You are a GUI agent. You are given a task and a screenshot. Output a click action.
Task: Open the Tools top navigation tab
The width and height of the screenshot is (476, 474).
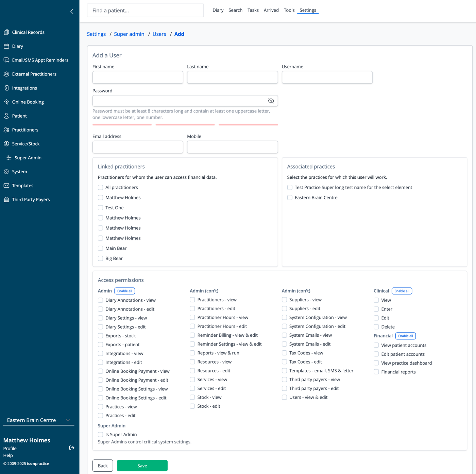click(x=289, y=10)
